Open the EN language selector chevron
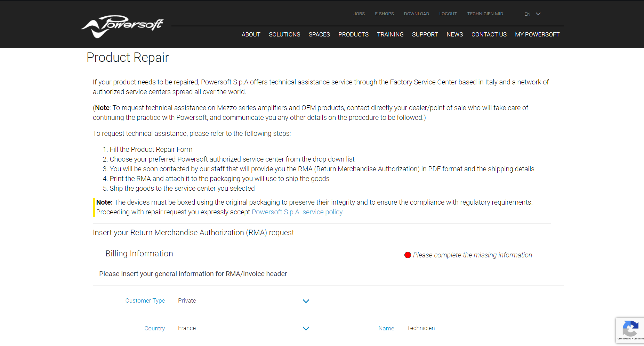Viewport: 644px width, 346px height. click(x=538, y=14)
